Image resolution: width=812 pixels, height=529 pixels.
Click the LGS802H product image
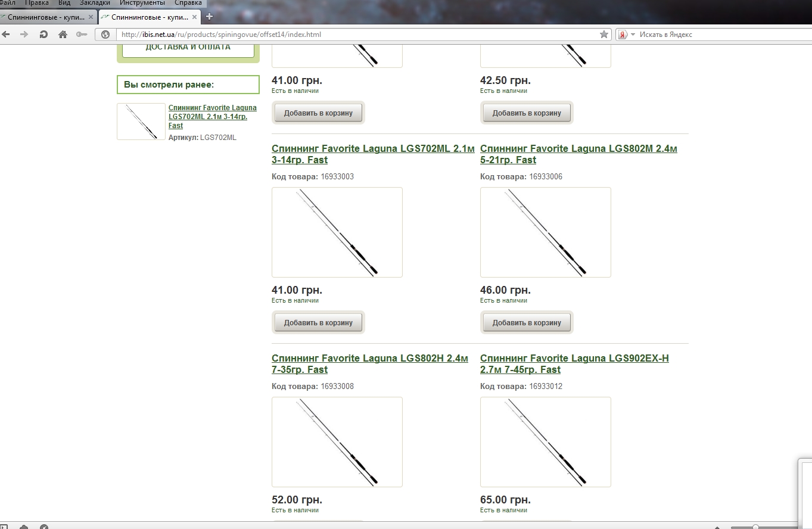click(337, 442)
